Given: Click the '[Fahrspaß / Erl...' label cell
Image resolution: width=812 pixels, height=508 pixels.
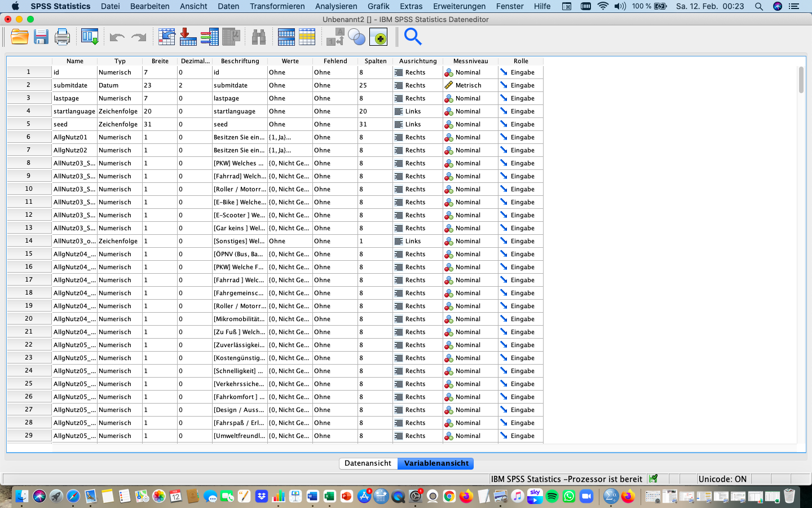Looking at the screenshot, I should click(x=240, y=423).
